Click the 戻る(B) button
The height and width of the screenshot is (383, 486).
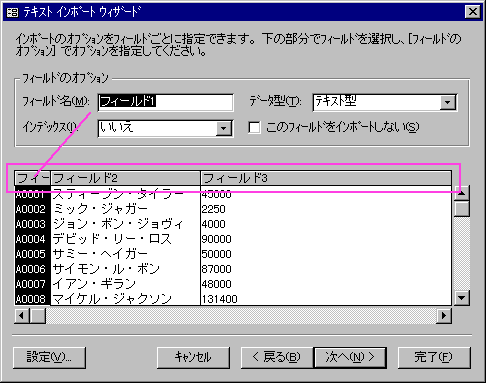(277, 358)
